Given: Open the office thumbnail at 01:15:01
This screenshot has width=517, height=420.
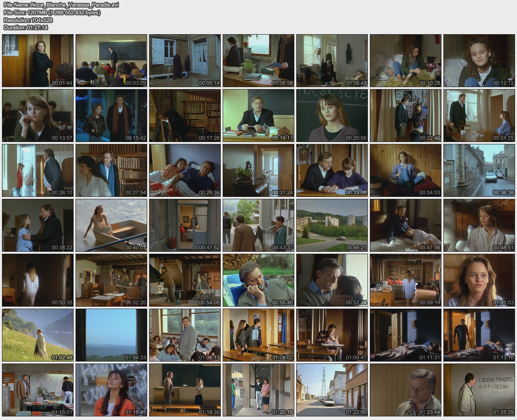Looking at the screenshot, I should (x=38, y=390).
